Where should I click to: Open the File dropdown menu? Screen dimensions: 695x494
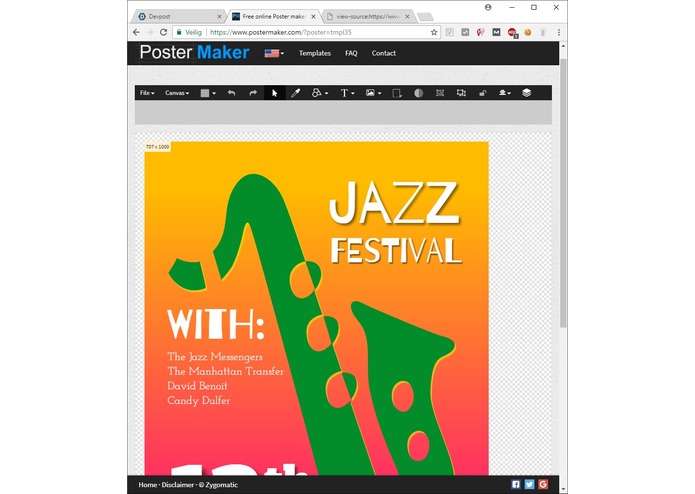[147, 93]
